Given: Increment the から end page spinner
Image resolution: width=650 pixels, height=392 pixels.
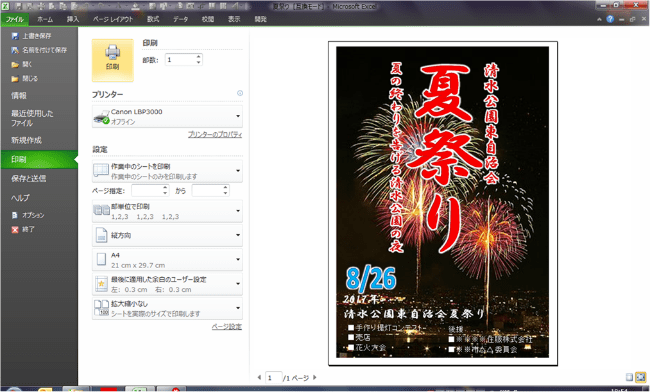Looking at the screenshot, I should click(x=226, y=188).
